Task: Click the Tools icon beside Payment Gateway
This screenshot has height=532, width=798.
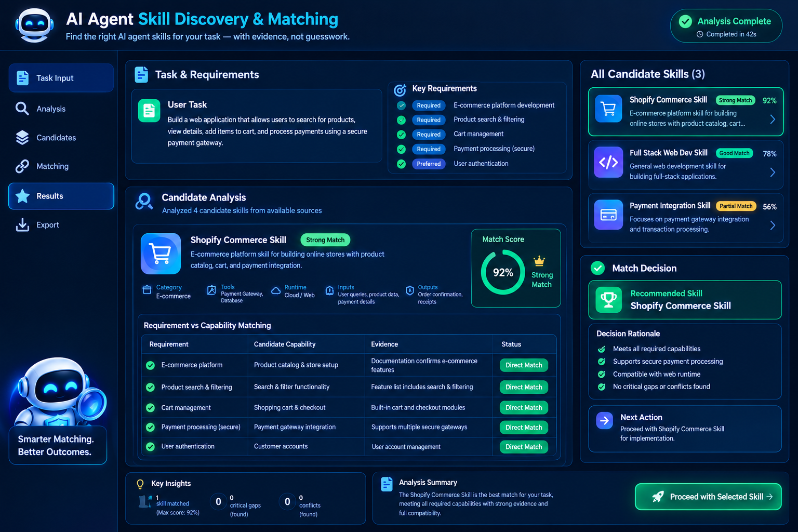Action: tap(211, 290)
